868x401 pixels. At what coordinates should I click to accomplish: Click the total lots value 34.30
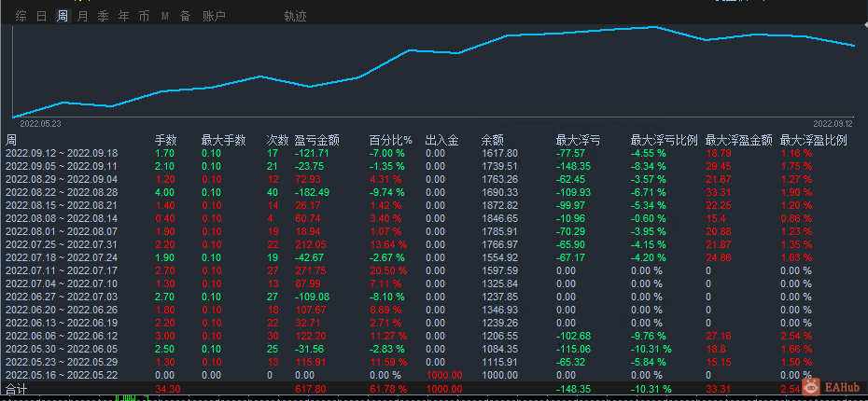(168, 390)
